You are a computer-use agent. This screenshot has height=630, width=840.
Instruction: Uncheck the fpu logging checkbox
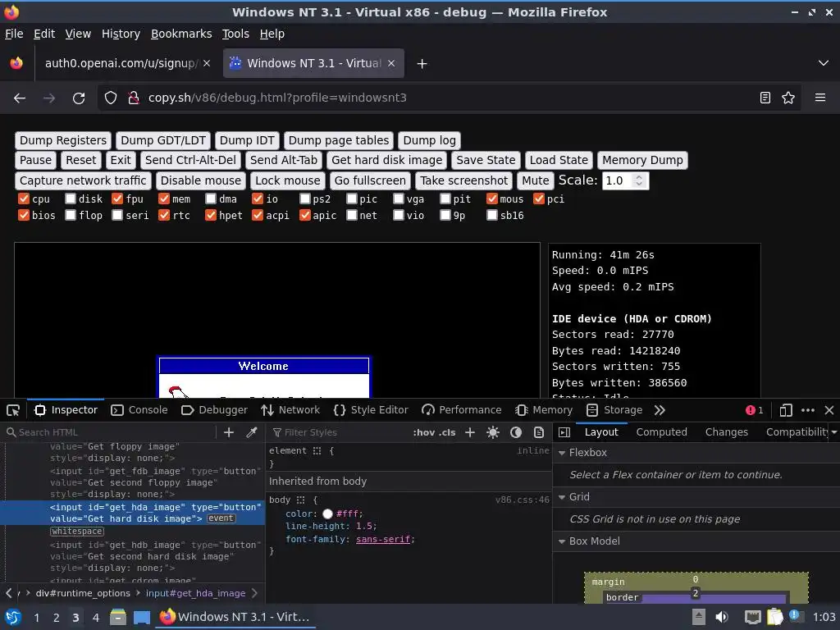click(x=117, y=199)
